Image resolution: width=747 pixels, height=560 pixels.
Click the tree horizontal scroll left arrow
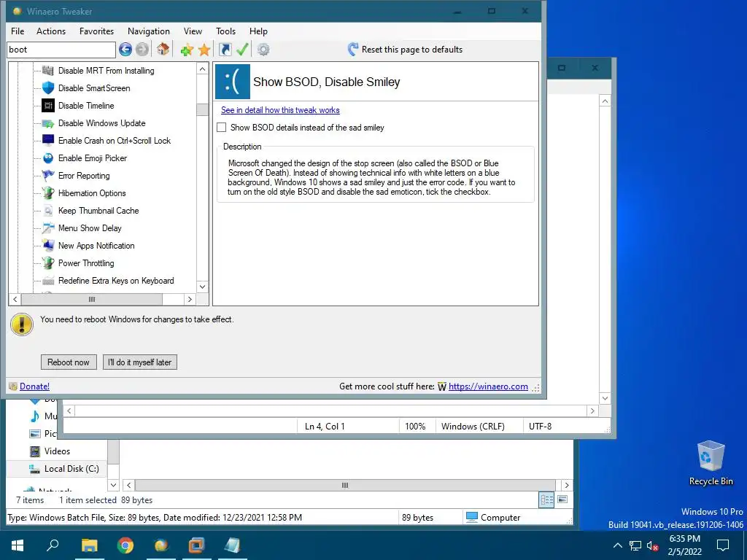[15, 300]
